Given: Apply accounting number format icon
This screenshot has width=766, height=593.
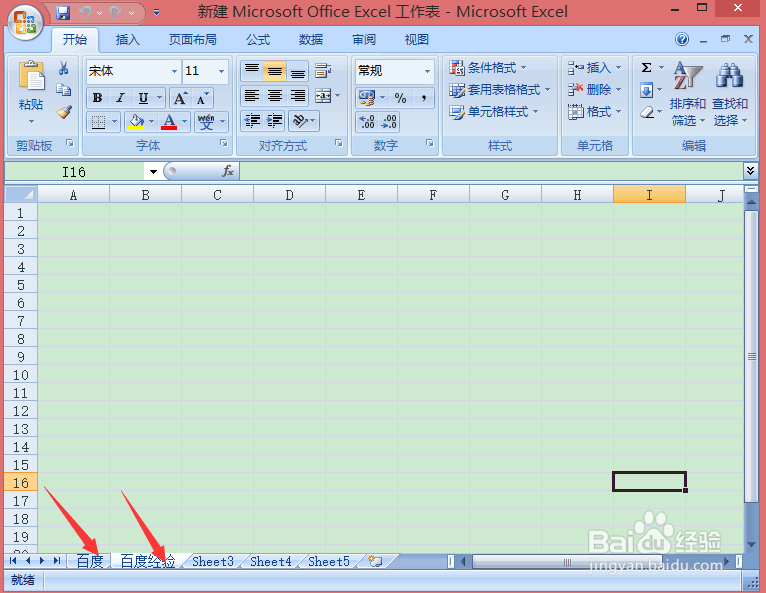Looking at the screenshot, I should point(367,98).
